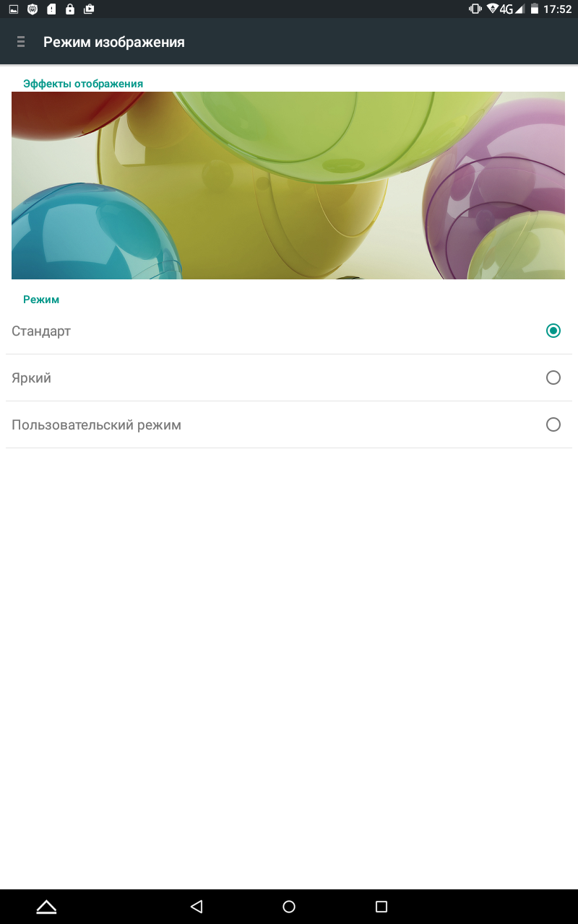Tap the home circle navigation button

289,907
